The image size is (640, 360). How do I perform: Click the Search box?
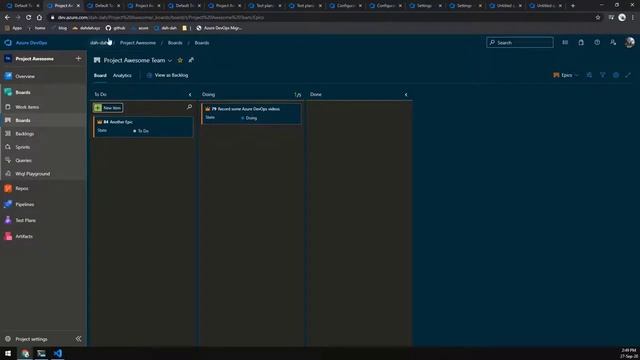[x=520, y=42]
